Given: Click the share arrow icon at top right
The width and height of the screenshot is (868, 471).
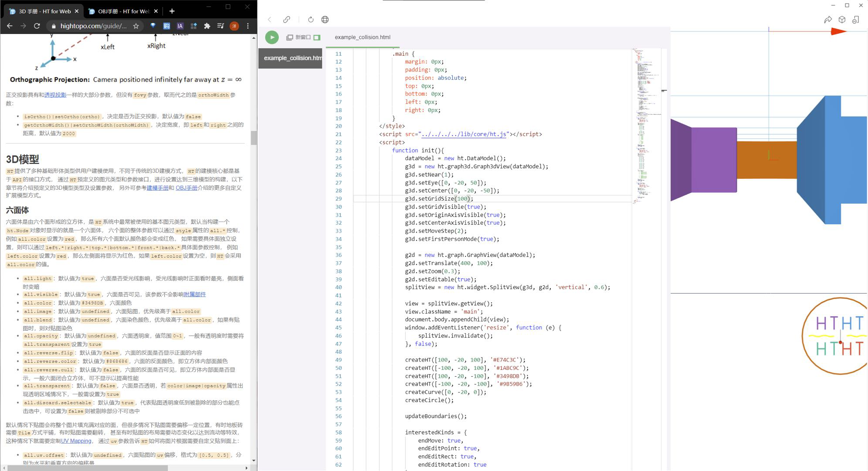Looking at the screenshot, I should [x=828, y=20].
